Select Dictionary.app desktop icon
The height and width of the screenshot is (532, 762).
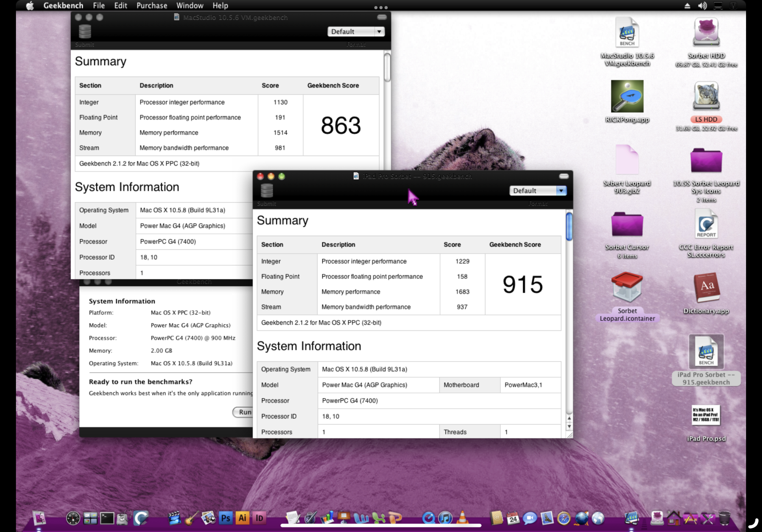click(706, 288)
